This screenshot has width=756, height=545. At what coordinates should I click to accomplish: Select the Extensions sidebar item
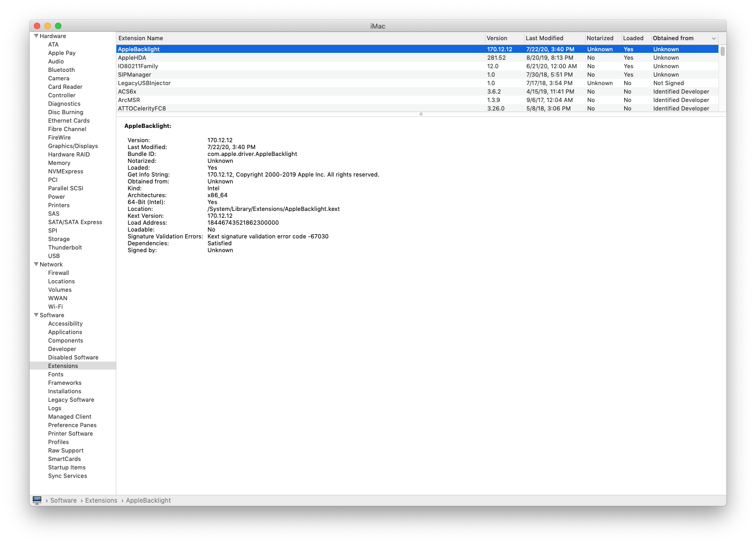click(73, 366)
